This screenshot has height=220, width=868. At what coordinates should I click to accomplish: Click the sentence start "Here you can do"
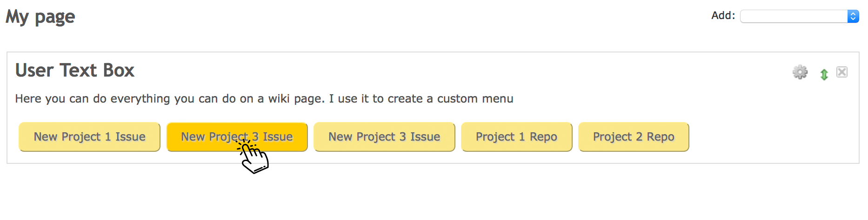coord(61,99)
